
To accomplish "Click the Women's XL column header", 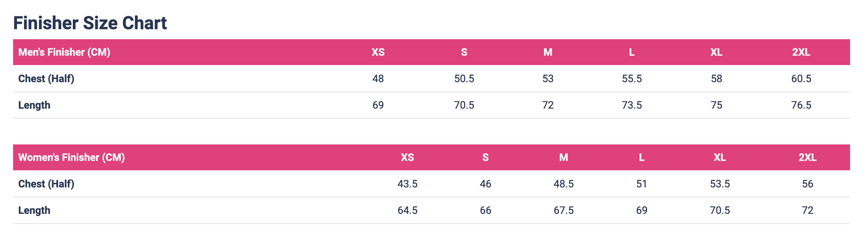I will pos(720,157).
